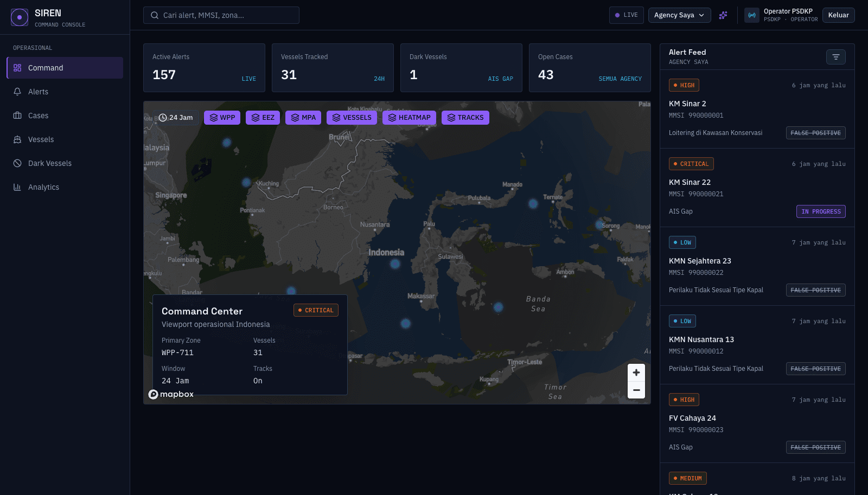Click the Keluar logout button
Screen dimensions: 868x495
coord(838,15)
